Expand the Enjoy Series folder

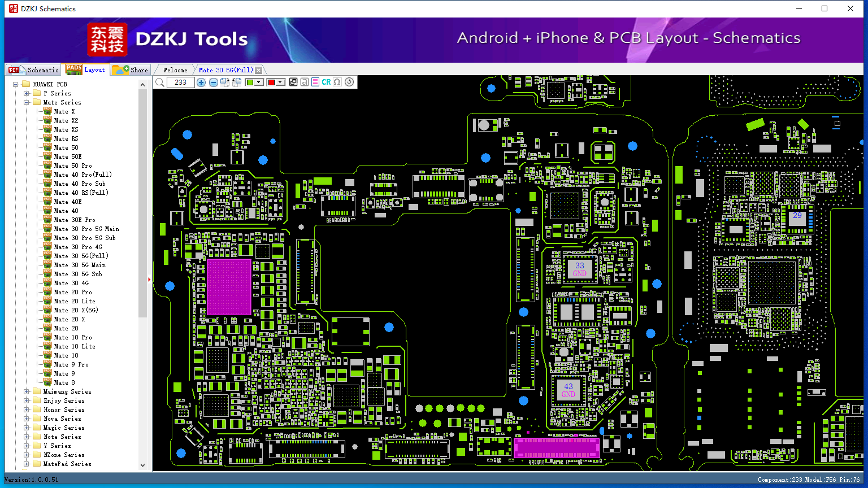coord(26,400)
